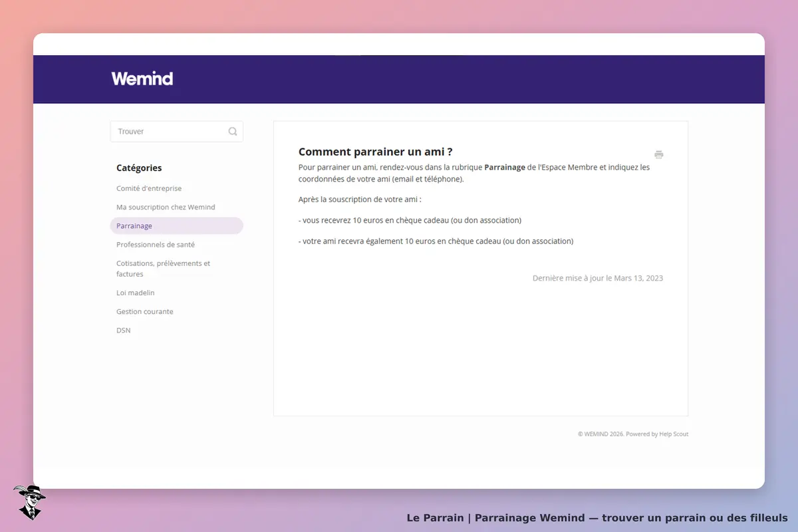Click the article title Comment parrainer un ami ?
Viewport: 798px width, 532px height.
pyautogui.click(x=376, y=152)
